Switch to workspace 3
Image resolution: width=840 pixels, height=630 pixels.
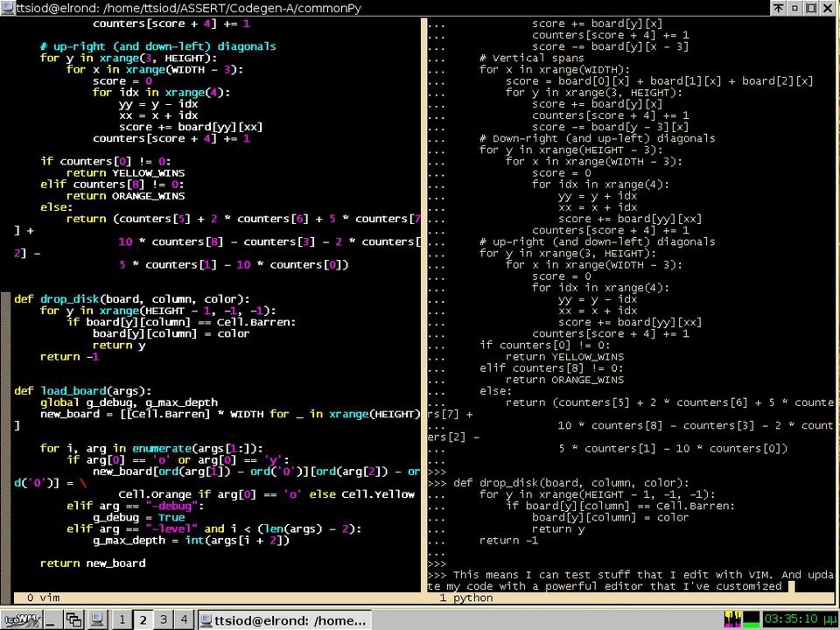[x=163, y=620]
